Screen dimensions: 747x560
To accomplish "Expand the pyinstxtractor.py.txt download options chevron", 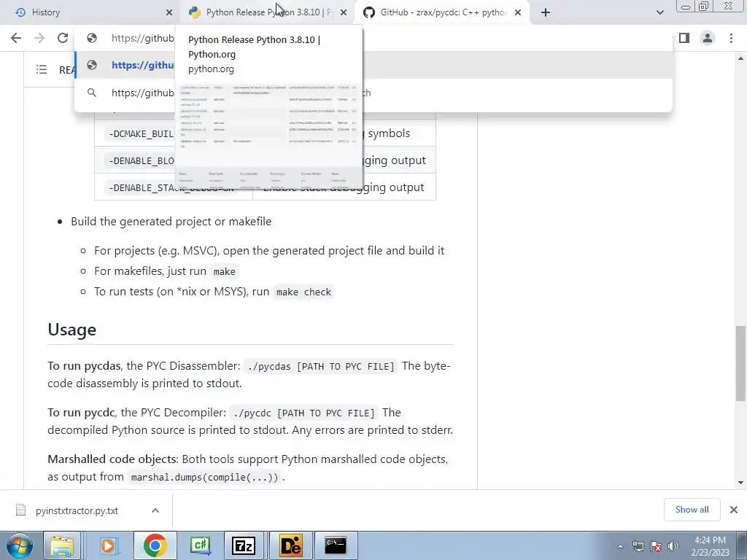I will (155, 510).
